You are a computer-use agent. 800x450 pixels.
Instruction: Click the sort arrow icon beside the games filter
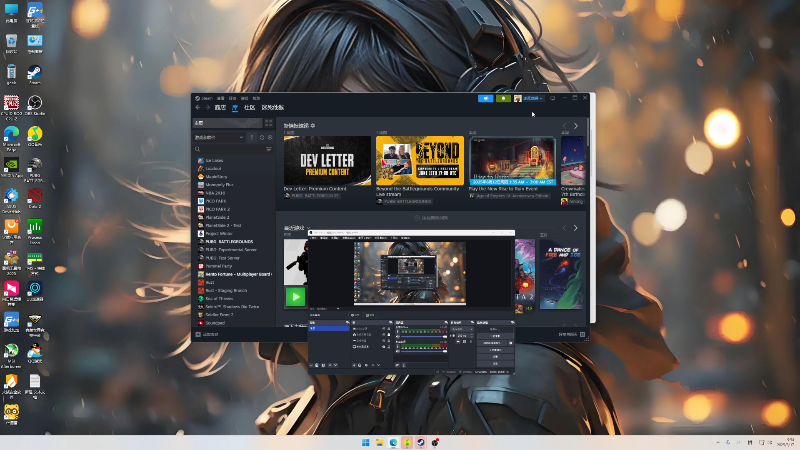click(252, 137)
